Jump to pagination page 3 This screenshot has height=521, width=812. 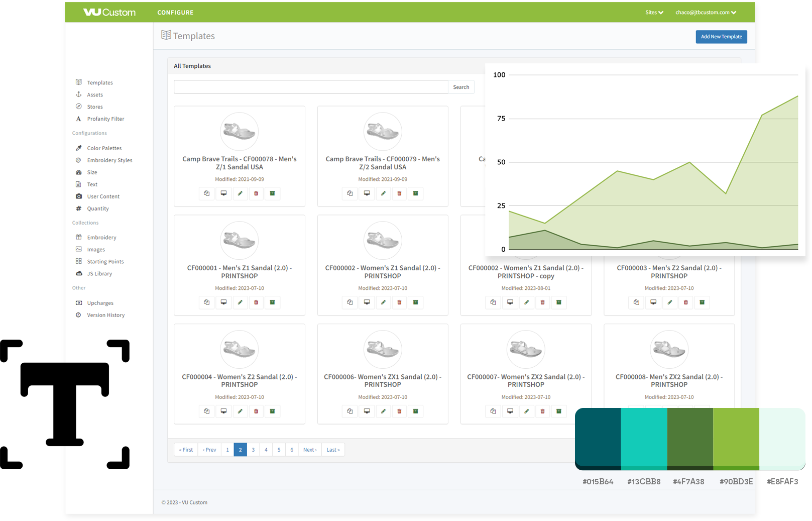tap(253, 450)
